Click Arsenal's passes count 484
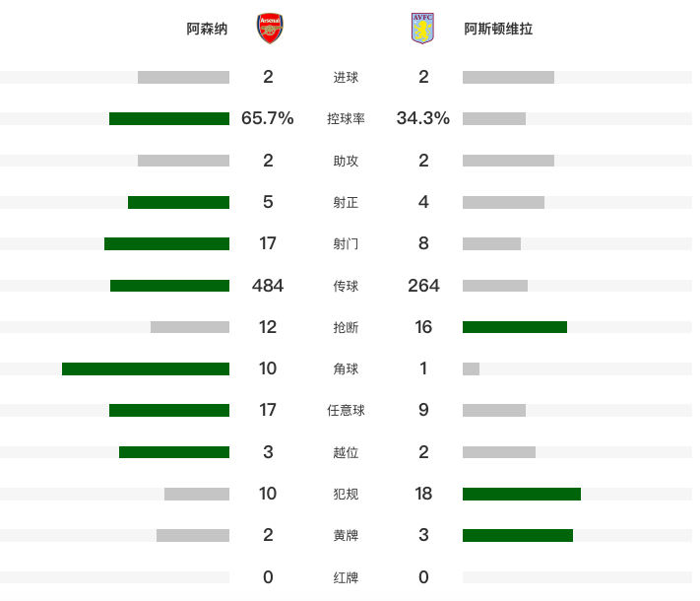 (x=268, y=286)
